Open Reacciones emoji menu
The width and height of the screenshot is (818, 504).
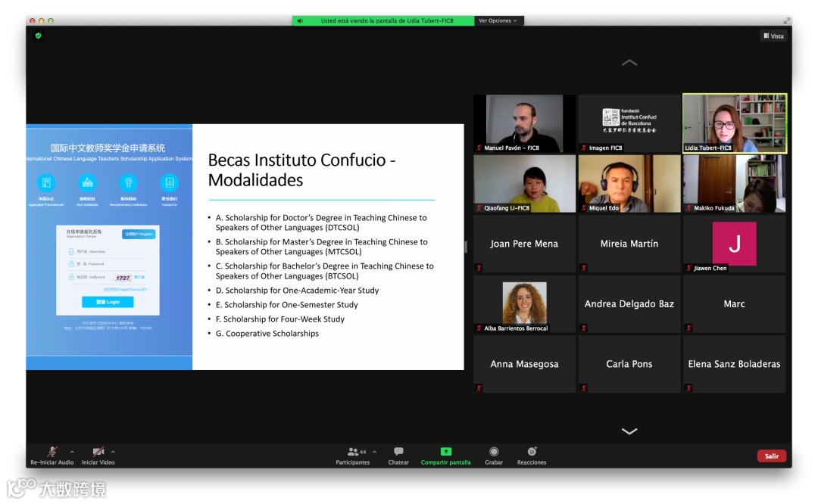point(532,456)
